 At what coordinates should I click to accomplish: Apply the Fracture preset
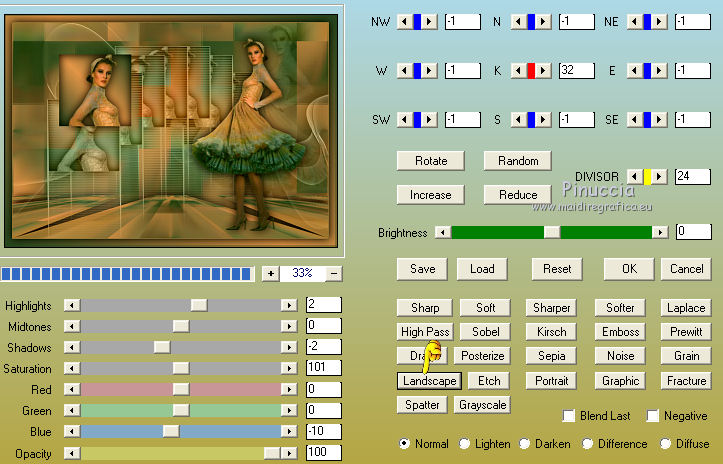[686, 381]
